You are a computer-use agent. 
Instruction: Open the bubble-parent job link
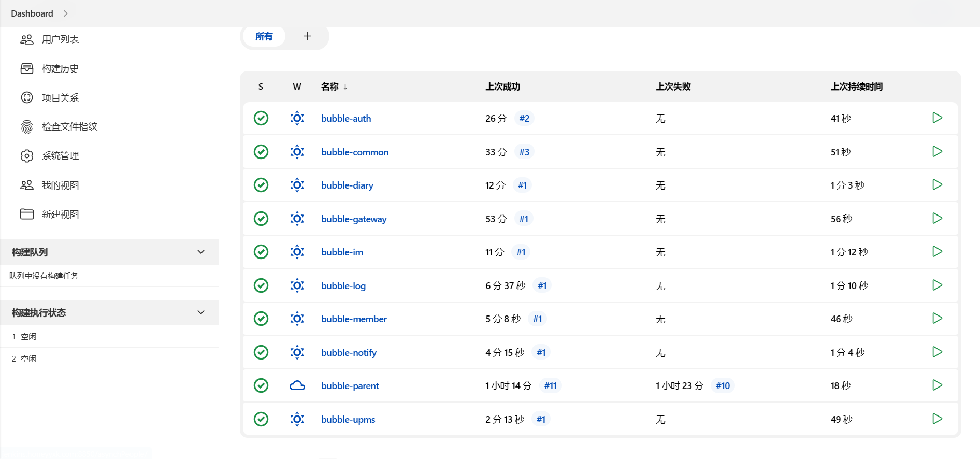tap(350, 385)
